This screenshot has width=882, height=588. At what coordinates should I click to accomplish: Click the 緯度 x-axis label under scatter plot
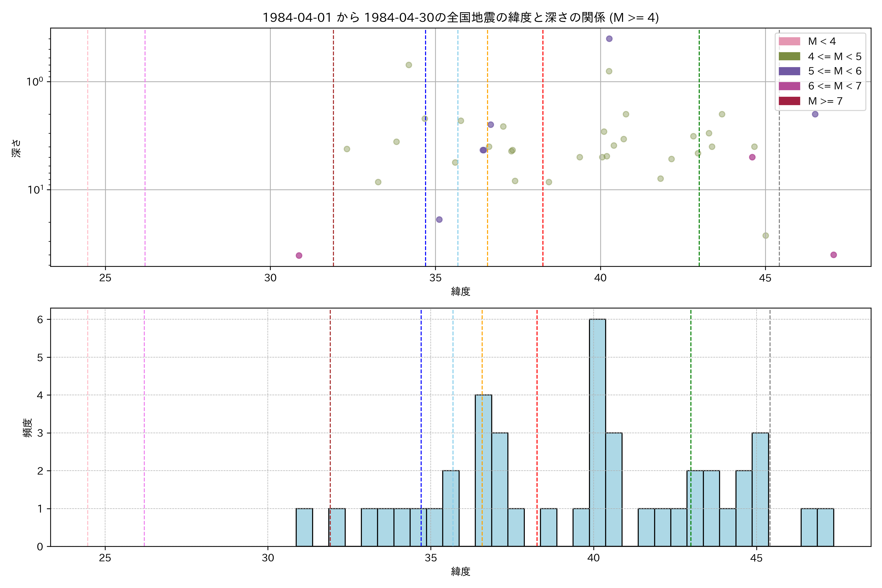[x=461, y=291]
